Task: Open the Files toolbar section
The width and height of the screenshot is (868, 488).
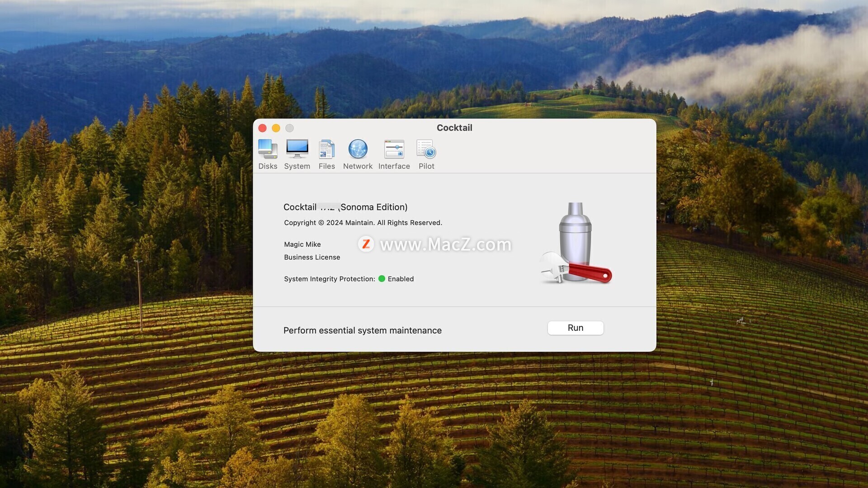Action: click(x=326, y=155)
